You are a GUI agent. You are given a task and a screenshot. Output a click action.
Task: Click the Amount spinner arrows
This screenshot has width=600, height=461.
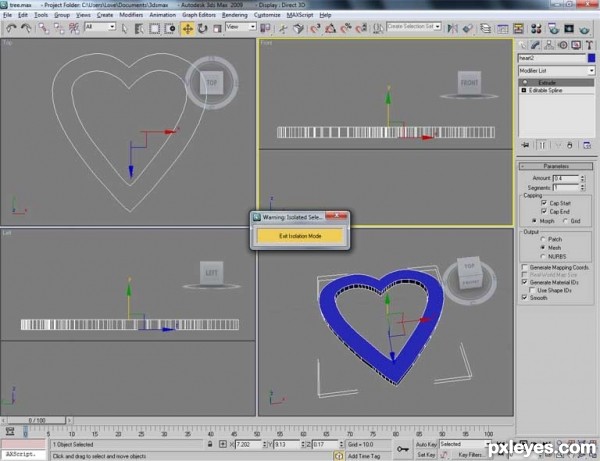(583, 178)
